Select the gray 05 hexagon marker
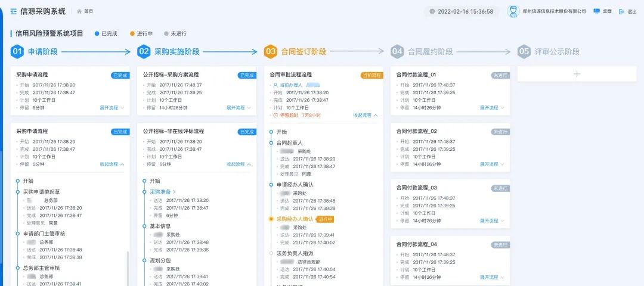 pyautogui.click(x=524, y=52)
